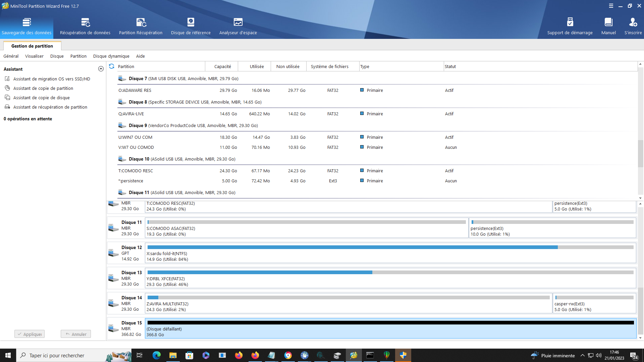This screenshot has width=644, height=362.
Task: Select Disque 11 header in partition list
Action: 377,192
